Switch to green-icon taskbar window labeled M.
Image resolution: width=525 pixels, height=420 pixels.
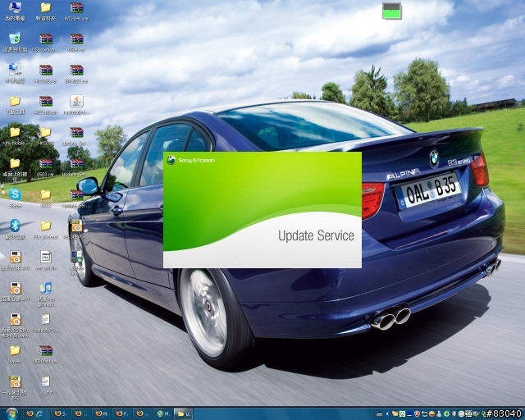point(163,413)
